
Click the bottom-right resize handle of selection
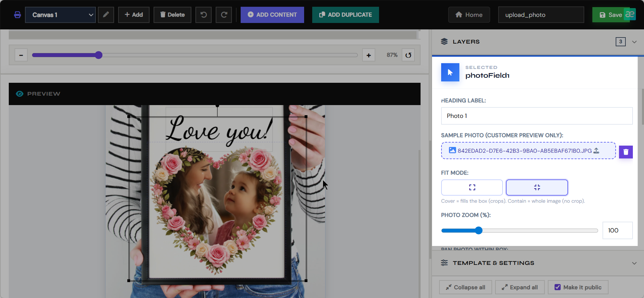pos(306,280)
